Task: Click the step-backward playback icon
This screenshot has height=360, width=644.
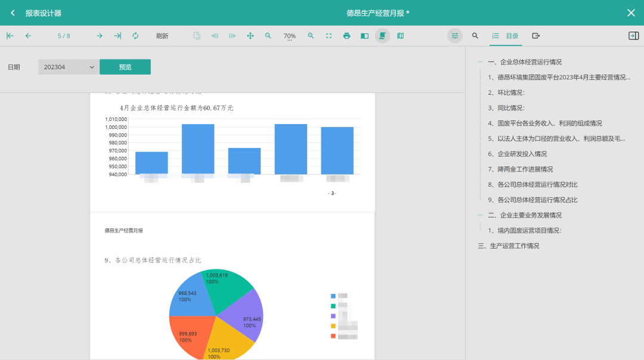Action: click(215, 36)
